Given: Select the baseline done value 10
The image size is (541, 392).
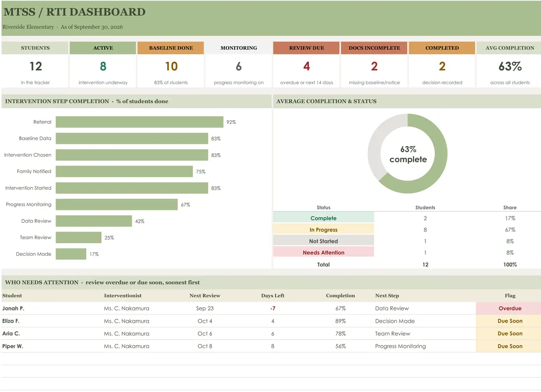Looking at the screenshot, I should pos(171,66).
